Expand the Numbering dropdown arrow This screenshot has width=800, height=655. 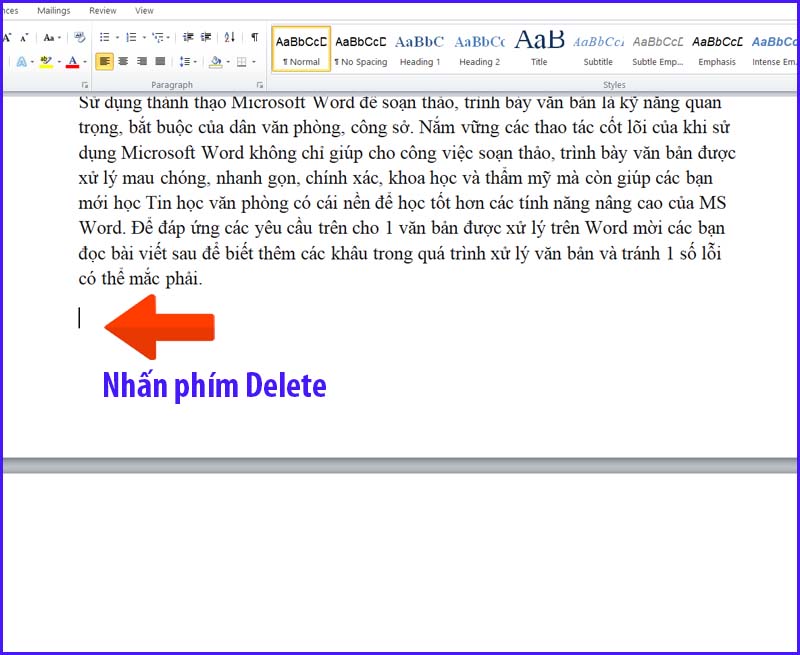tap(143, 38)
